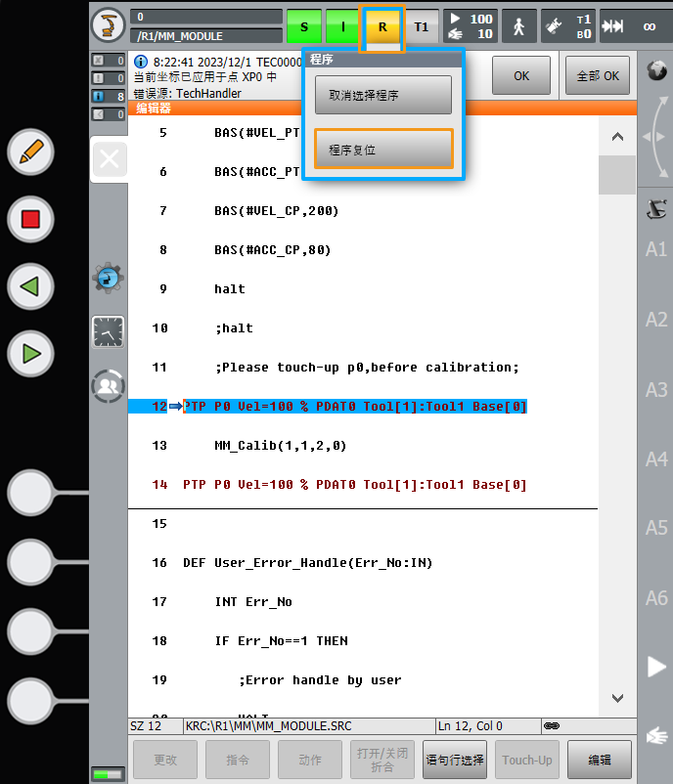
Task: Close the editor with the X button
Action: (x=110, y=159)
